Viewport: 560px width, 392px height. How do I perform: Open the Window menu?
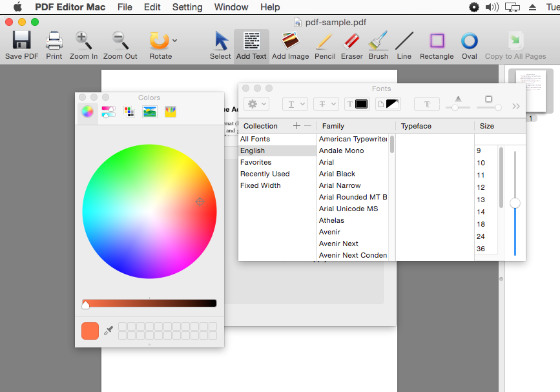231,7
